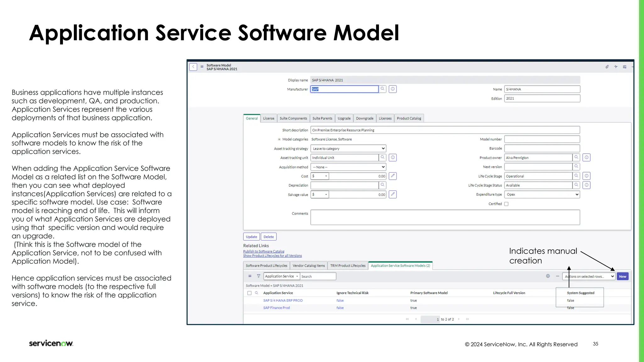Preview Life Cycle Stage record info icon
The height and width of the screenshot is (362, 644).
(586, 176)
